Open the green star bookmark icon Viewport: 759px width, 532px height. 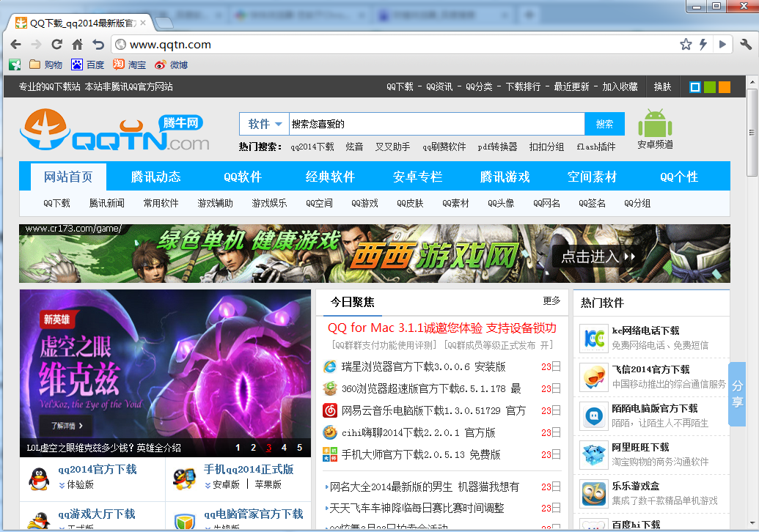tap(15, 64)
